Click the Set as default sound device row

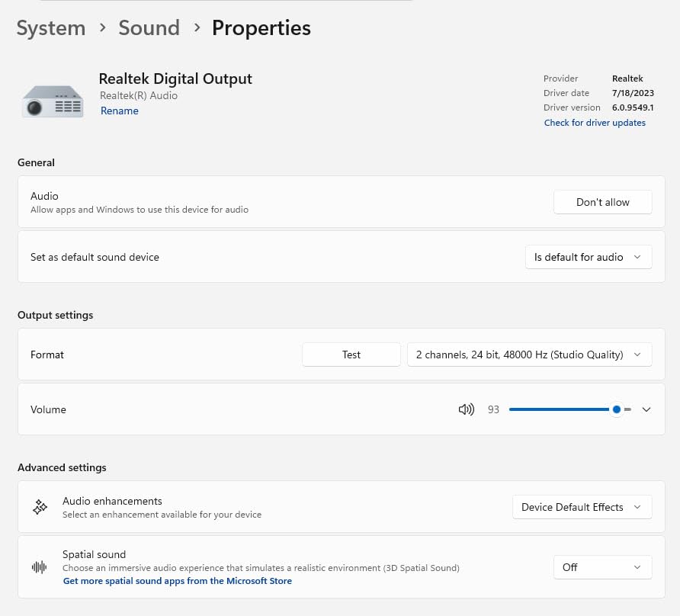click(x=341, y=257)
